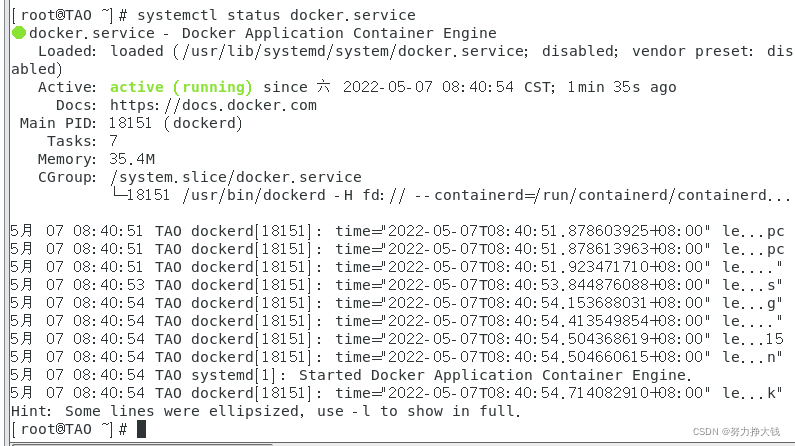Click the green 'active (running)' status text

(181, 87)
